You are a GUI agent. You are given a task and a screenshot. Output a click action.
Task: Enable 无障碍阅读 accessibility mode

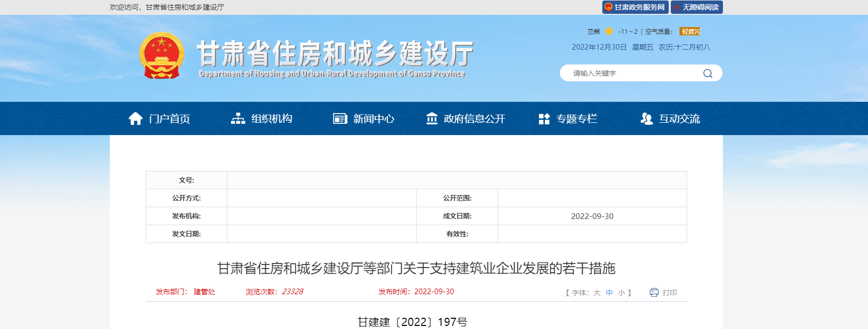pyautogui.click(x=696, y=7)
